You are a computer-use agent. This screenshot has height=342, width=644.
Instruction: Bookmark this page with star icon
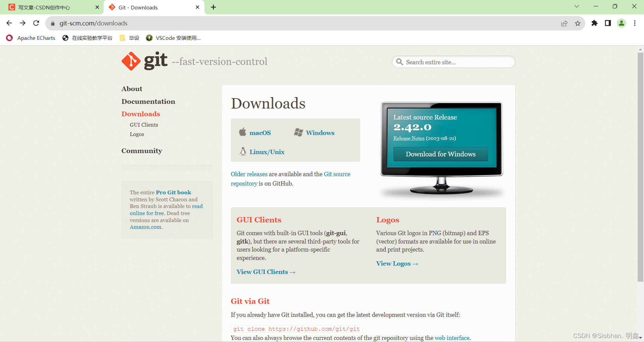pos(578,23)
